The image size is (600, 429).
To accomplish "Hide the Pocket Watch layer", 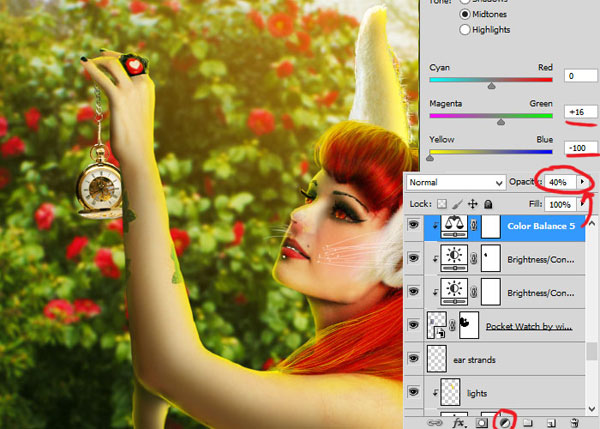I will tap(413, 325).
